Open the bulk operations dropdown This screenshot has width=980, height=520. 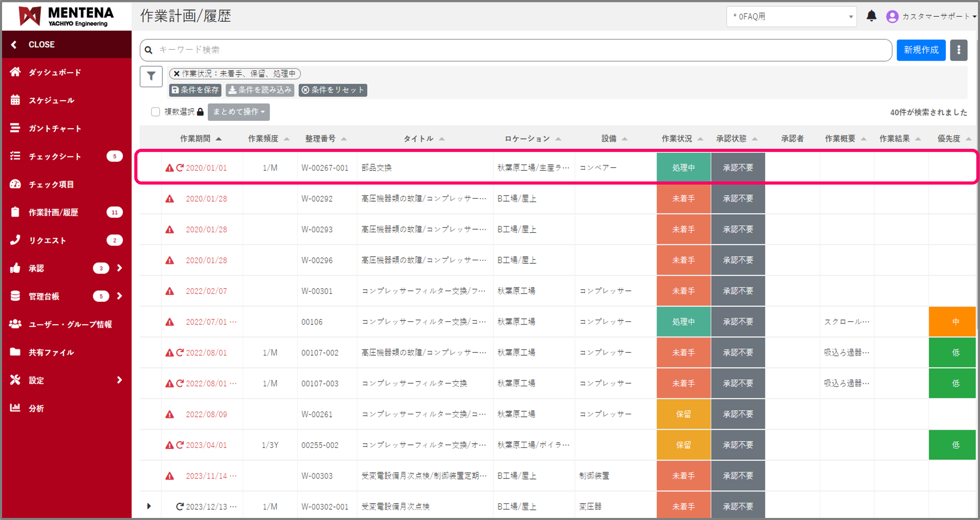tap(239, 112)
